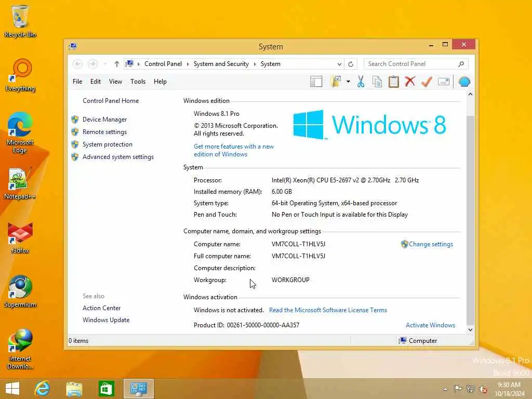Open the Supermium desktop shortcut

pos(20,291)
